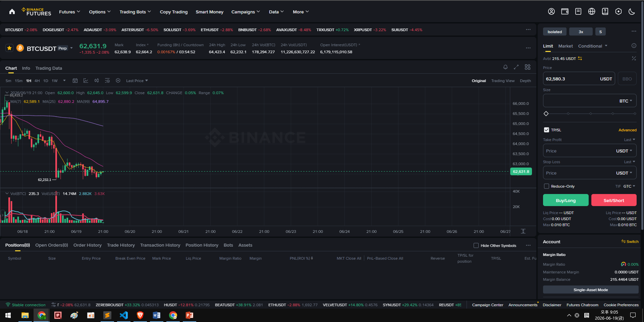The width and height of the screenshot is (644, 322).
Task: Enable the Reduce-Only checkbox
Action: [546, 186]
